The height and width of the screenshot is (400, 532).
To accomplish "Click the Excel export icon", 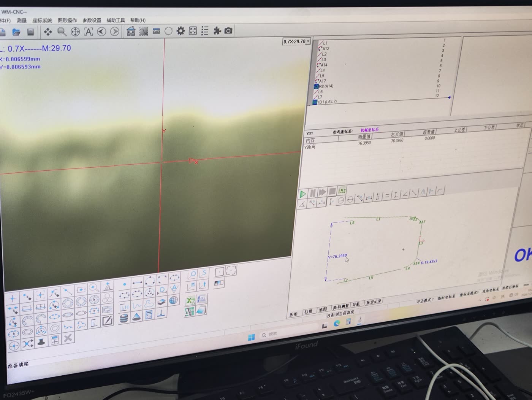I will 190,301.
